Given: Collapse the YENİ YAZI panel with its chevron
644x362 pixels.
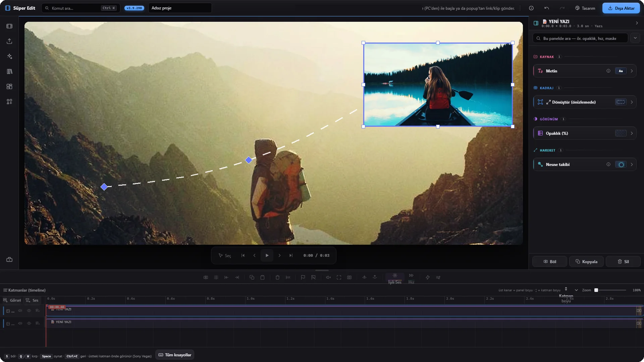Looking at the screenshot, I should (x=637, y=23).
